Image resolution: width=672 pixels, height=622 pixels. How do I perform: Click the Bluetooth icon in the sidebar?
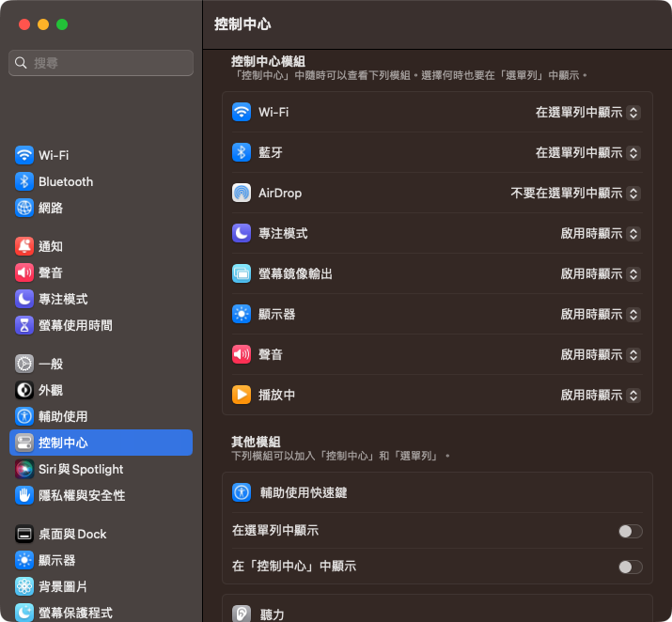(x=24, y=181)
